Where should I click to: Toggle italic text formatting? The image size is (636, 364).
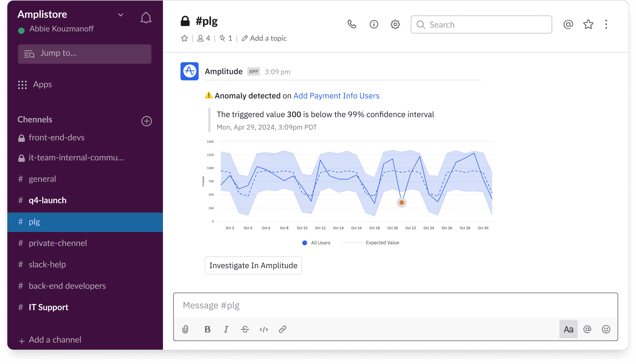coord(226,329)
